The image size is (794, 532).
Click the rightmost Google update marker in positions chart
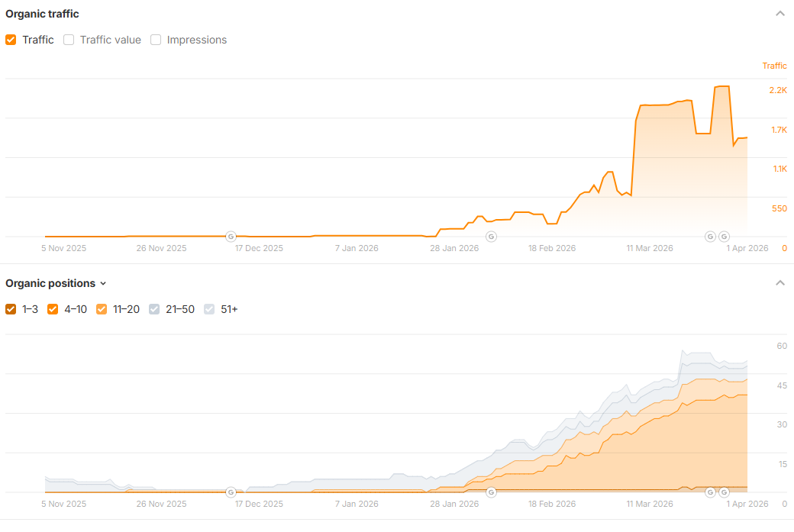(724, 492)
